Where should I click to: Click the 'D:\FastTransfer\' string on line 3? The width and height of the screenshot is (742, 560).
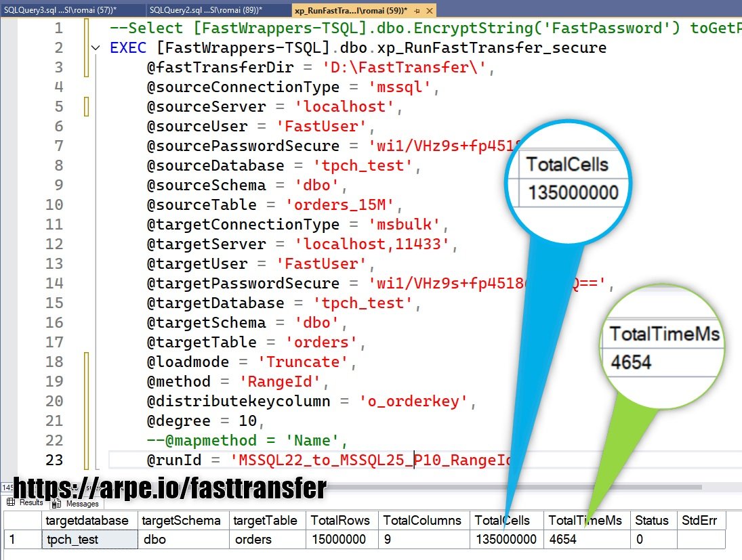[404, 67]
